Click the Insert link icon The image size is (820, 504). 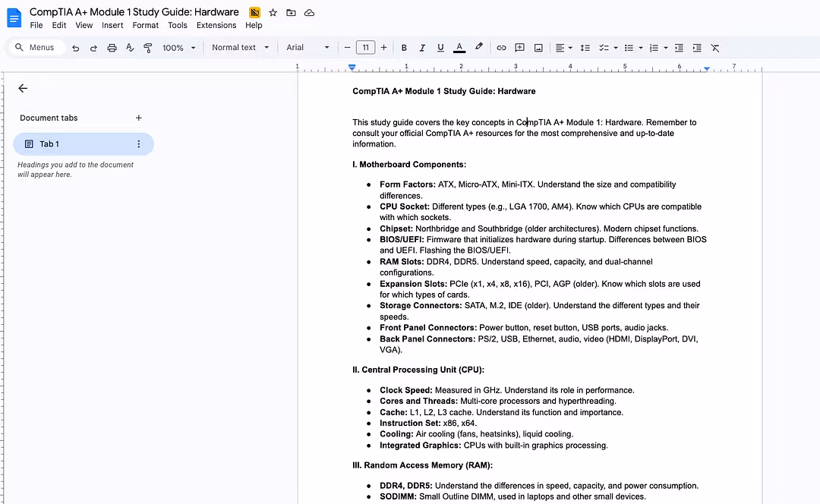point(501,48)
